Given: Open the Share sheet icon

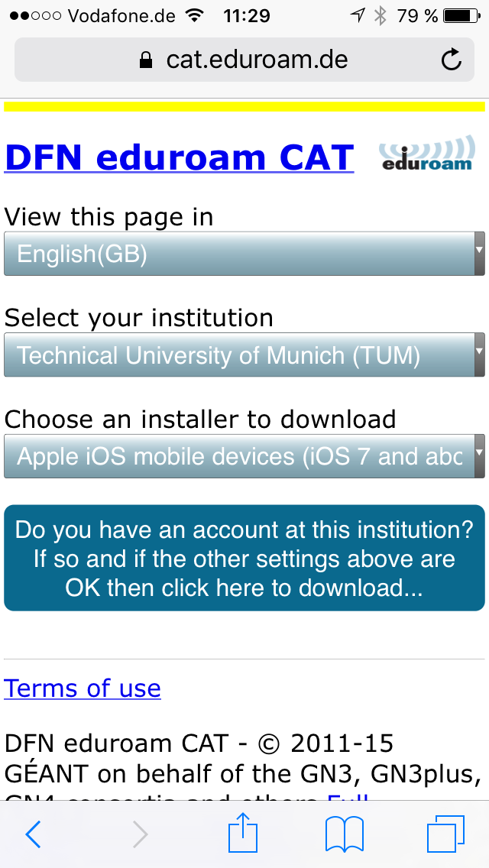Looking at the screenshot, I should [244, 833].
